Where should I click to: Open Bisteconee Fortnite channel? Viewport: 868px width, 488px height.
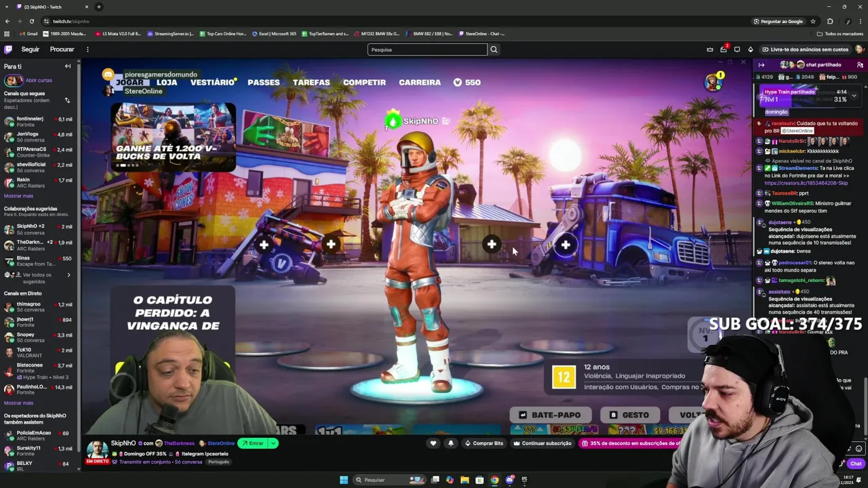(39, 371)
